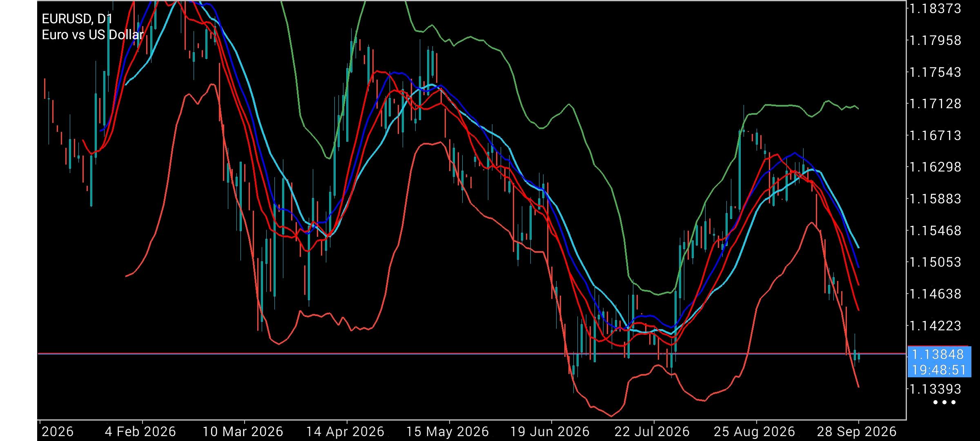Click the 19 Jun 2026 date label
Screen dimensions: 980x441
tap(550, 432)
